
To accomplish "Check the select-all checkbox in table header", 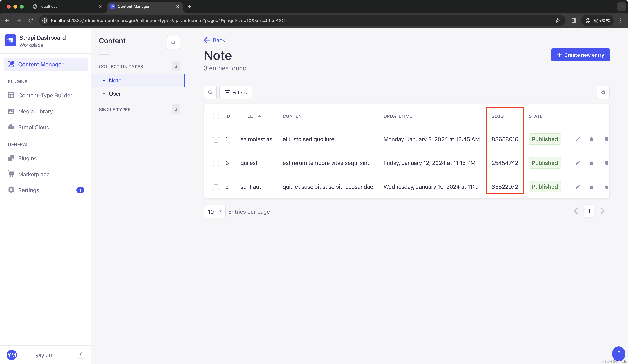I will pyautogui.click(x=216, y=116).
